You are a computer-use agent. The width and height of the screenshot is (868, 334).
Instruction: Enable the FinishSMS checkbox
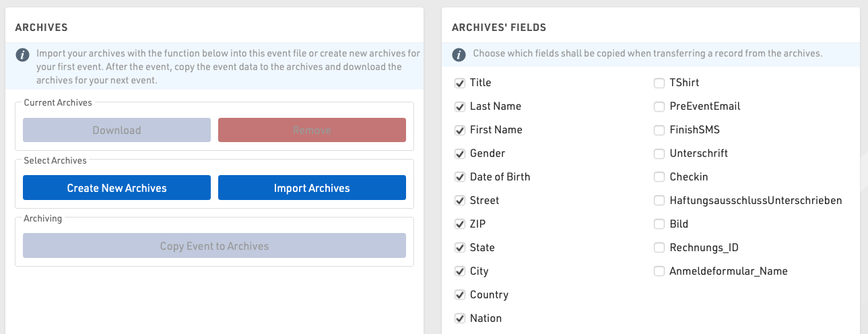(659, 130)
